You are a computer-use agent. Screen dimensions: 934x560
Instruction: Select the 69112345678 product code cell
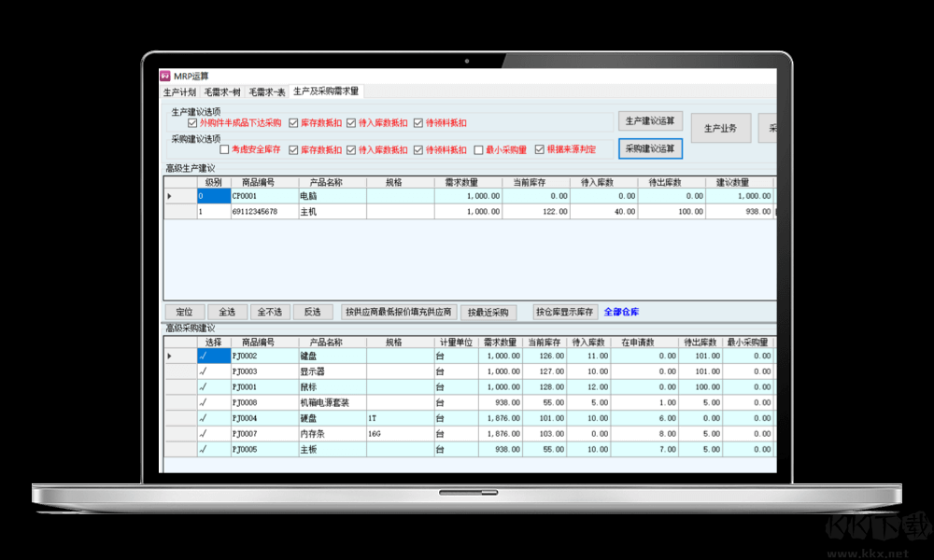click(264, 211)
